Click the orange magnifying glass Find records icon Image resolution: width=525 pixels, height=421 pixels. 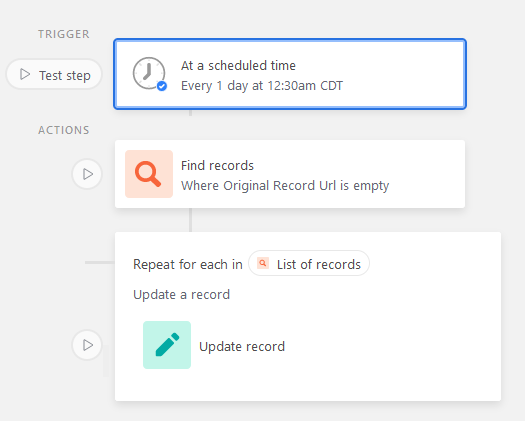[149, 174]
